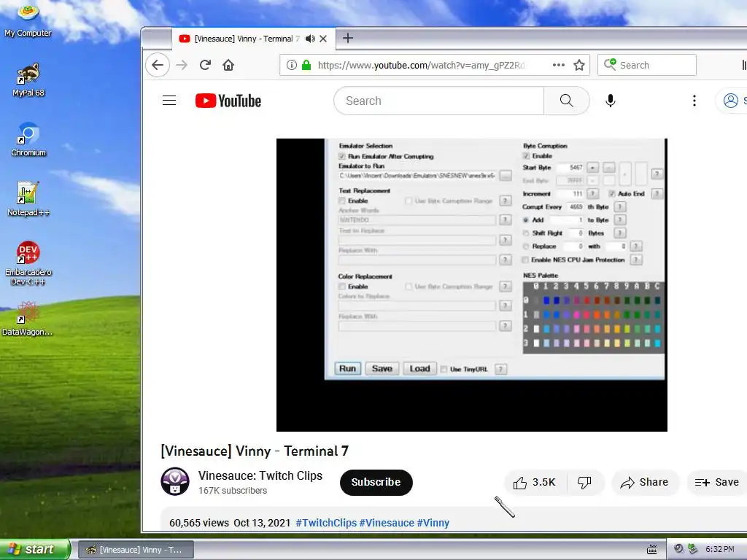Viewport: 747px width, 560px height.
Task: Mute the tab audio speaker icon
Action: click(310, 39)
